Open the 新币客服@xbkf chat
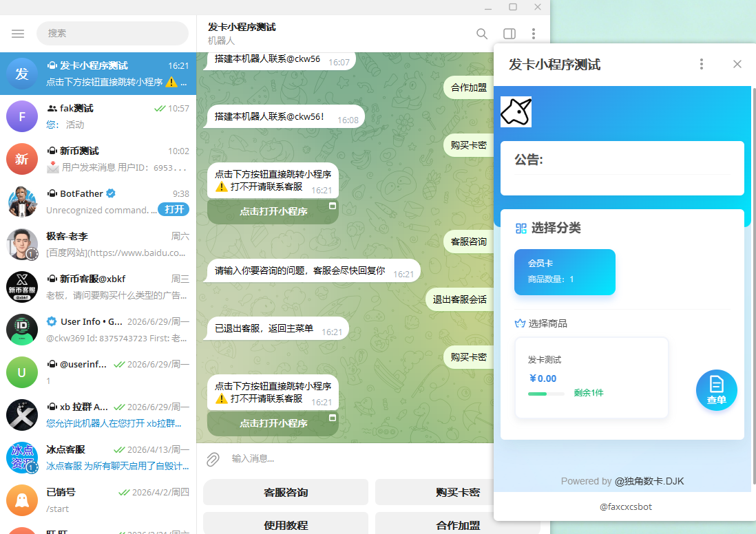This screenshot has height=534, width=756. point(98,287)
